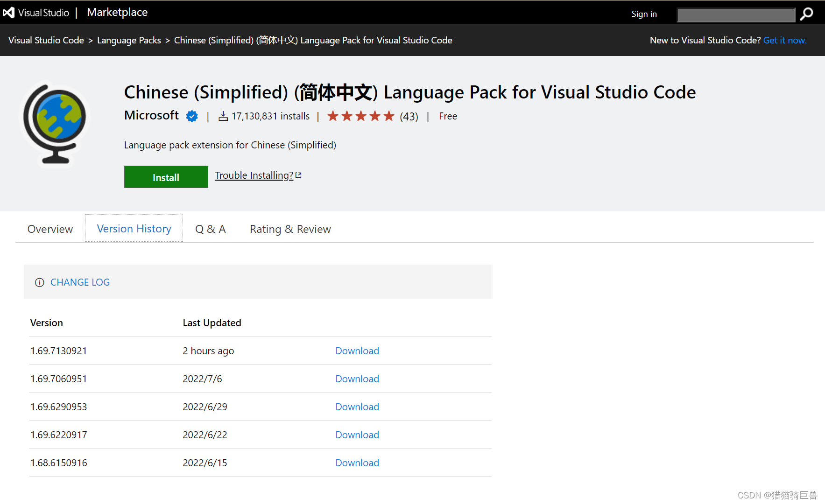825x504 pixels.
Task: Open the Overview tab
Action: (x=50, y=229)
